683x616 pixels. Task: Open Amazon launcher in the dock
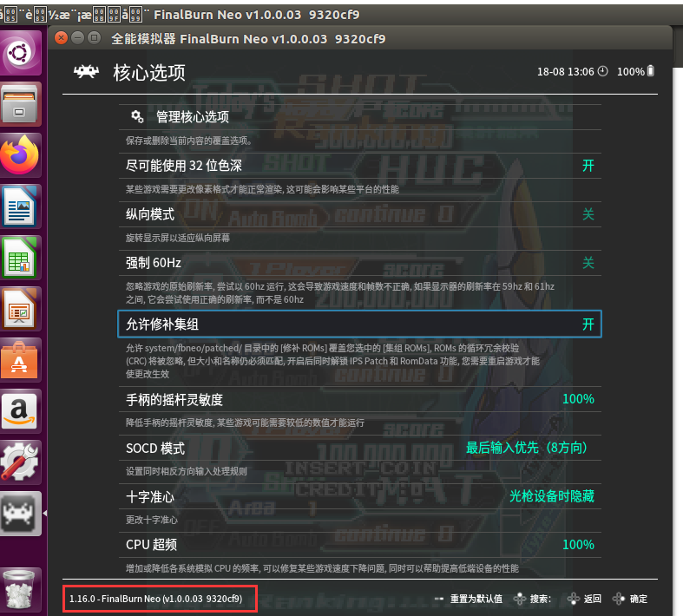pyautogui.click(x=19, y=411)
